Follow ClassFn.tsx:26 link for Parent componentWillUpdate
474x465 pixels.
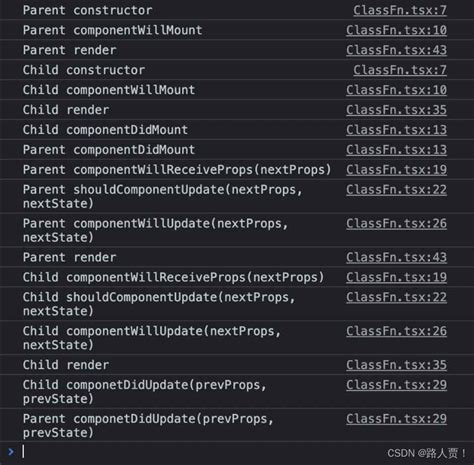396,224
